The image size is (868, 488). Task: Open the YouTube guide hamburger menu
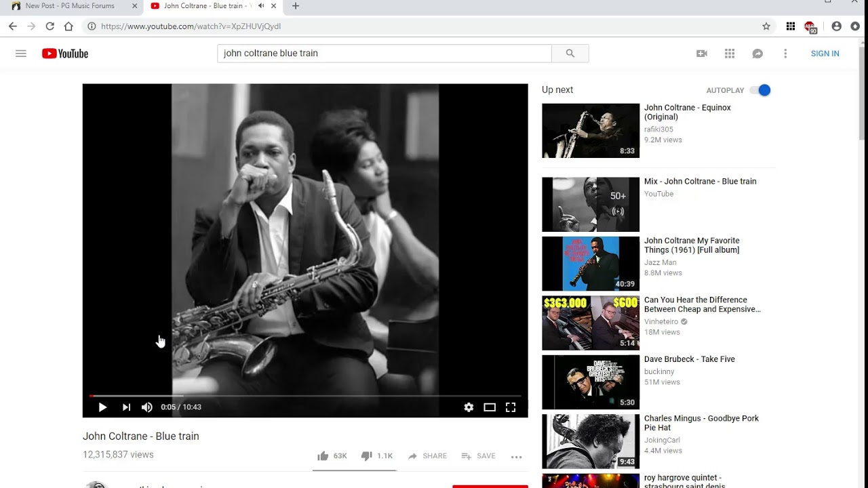click(x=21, y=54)
